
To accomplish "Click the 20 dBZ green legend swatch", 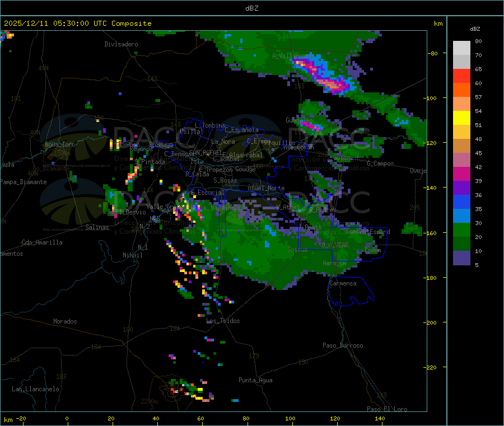I will click(x=461, y=230).
